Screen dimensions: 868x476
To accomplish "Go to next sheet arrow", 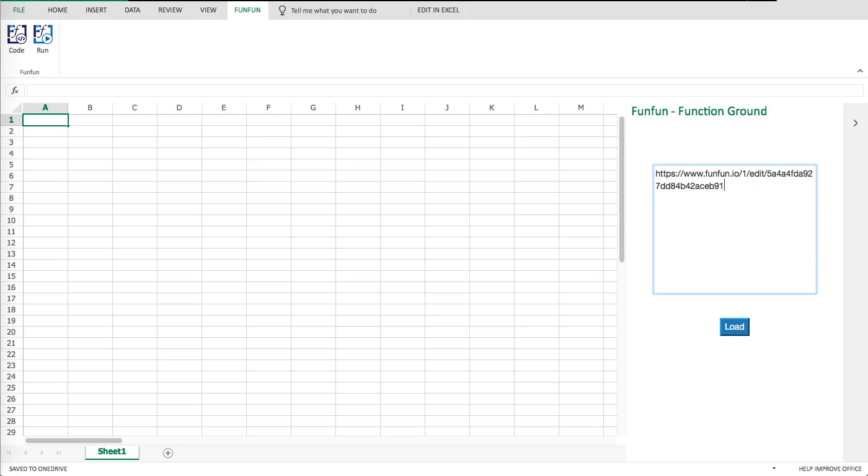I will click(42, 453).
